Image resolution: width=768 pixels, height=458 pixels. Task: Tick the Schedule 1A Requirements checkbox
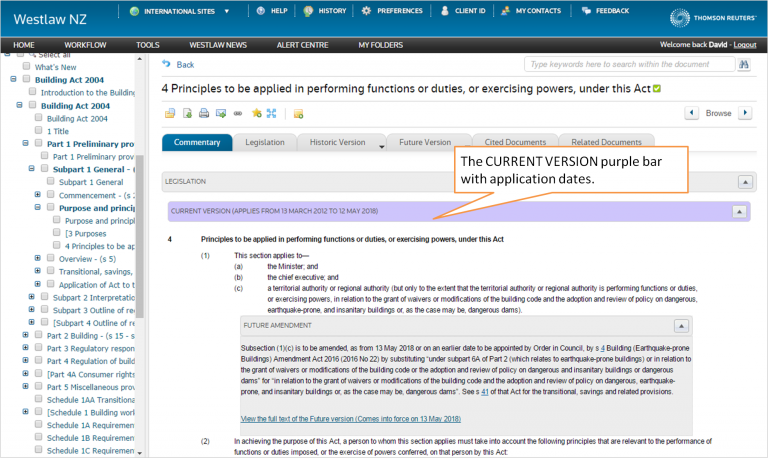pyautogui.click(x=39, y=424)
